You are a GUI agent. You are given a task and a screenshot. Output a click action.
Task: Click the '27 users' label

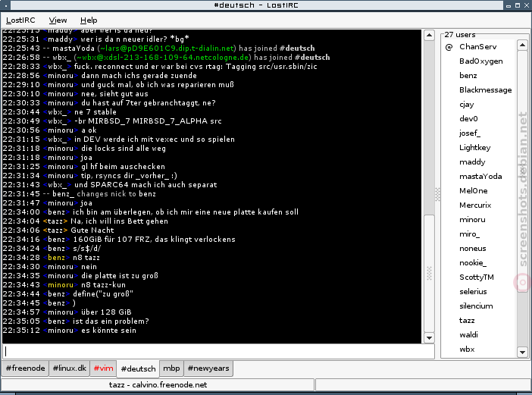(x=460, y=35)
